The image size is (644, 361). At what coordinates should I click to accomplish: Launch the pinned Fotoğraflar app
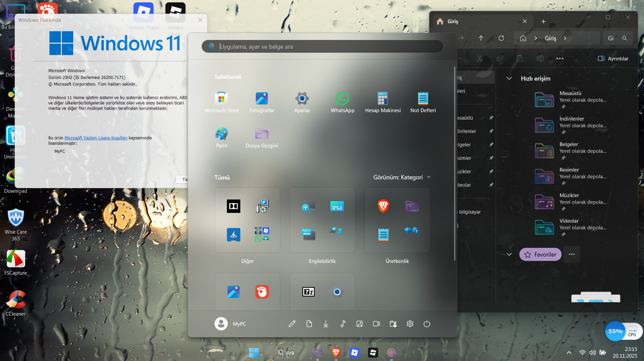point(262,102)
